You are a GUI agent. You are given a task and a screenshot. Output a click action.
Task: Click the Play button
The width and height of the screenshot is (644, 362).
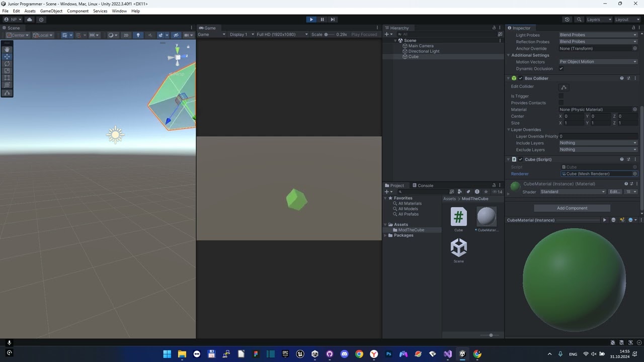pos(311,20)
